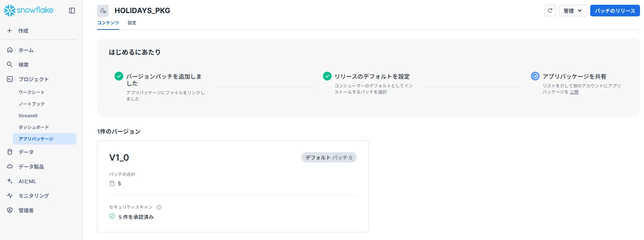Collapse sidebar with panel toggle icon
644x240 pixels.
tap(72, 11)
